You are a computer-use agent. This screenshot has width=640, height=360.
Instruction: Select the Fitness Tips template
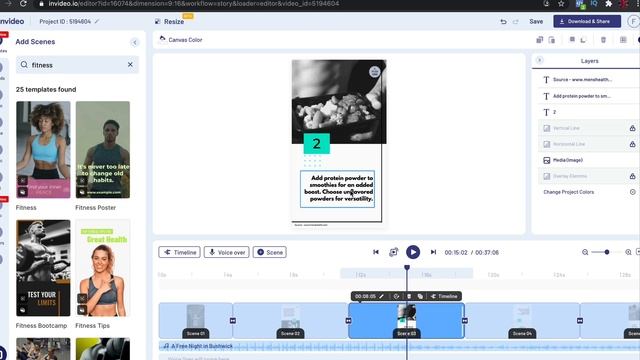(103, 268)
